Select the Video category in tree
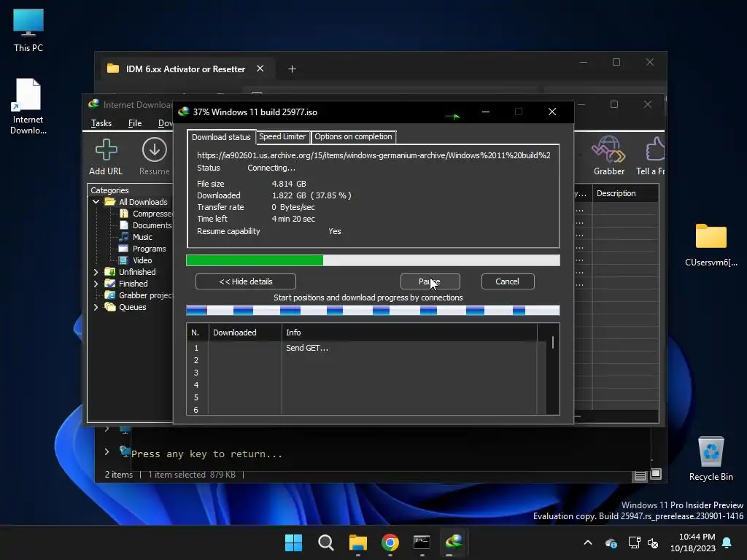747x560 pixels. point(142,260)
